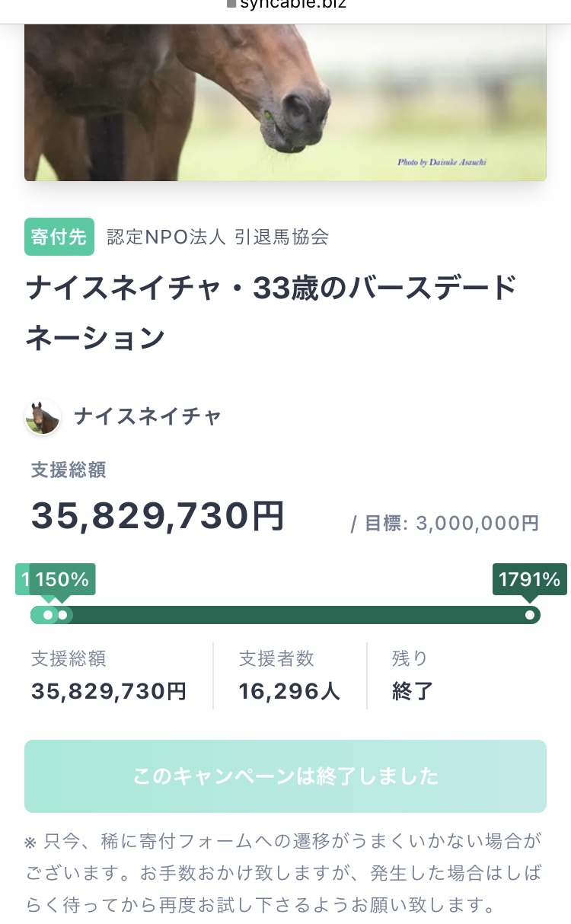
Task: Tap the white dot at progress bar end
Action: coord(530,615)
